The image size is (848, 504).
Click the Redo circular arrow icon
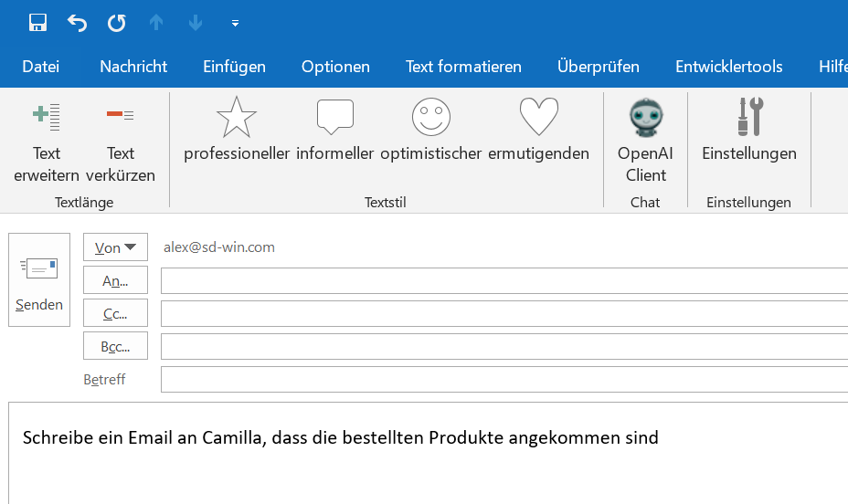pyautogui.click(x=116, y=23)
